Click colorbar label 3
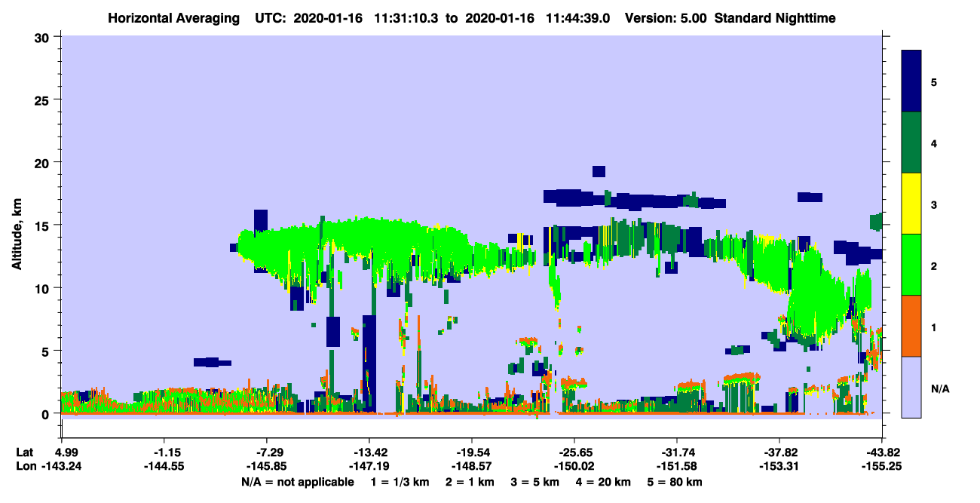The width and height of the screenshot is (980, 503). point(934,205)
